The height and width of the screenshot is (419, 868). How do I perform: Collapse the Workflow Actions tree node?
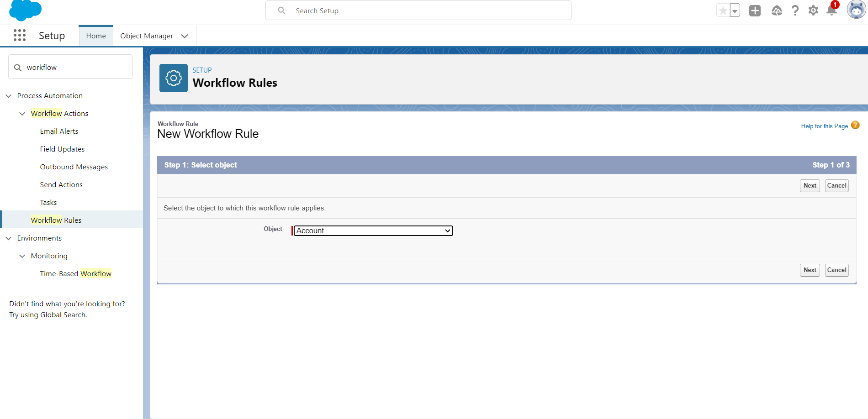22,114
